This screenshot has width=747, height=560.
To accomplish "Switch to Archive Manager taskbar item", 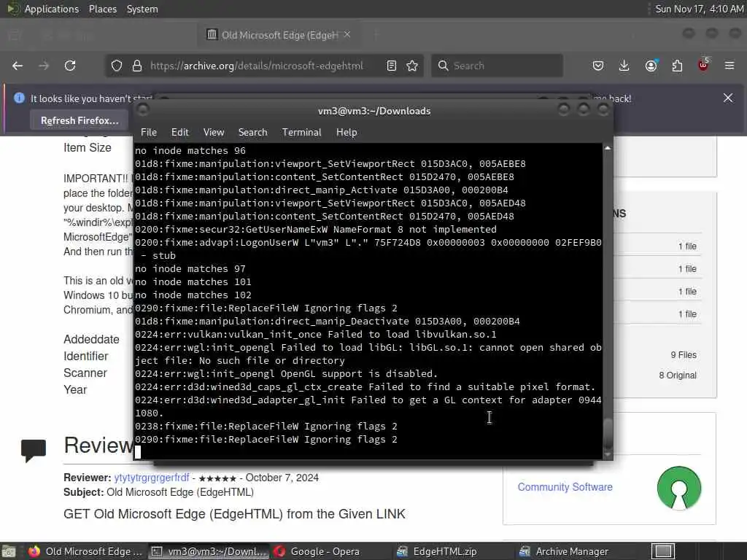I will click(x=572, y=551).
